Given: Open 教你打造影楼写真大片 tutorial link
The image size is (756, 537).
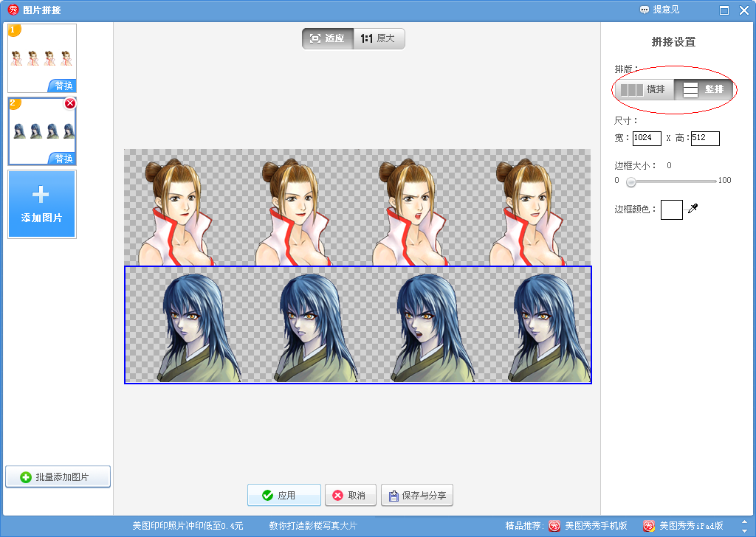Looking at the screenshot, I should coord(313,526).
